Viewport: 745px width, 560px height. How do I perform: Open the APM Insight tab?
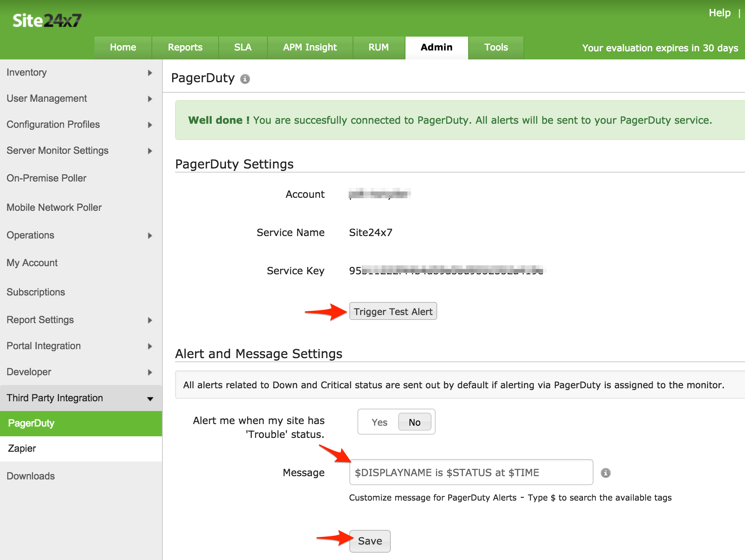point(309,48)
